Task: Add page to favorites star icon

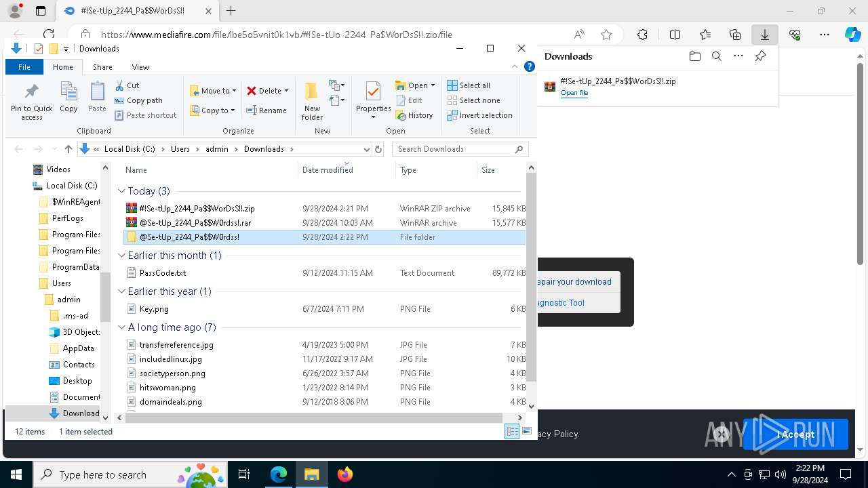Action: (x=606, y=35)
